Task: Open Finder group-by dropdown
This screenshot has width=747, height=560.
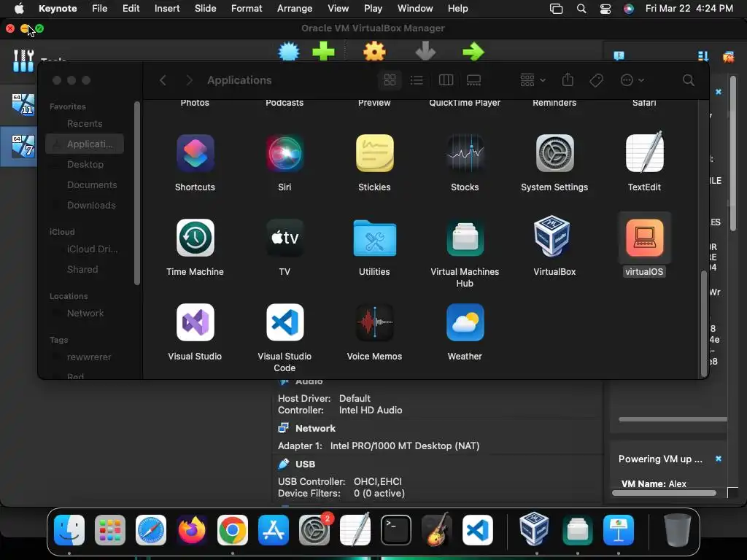Action: 533,80
